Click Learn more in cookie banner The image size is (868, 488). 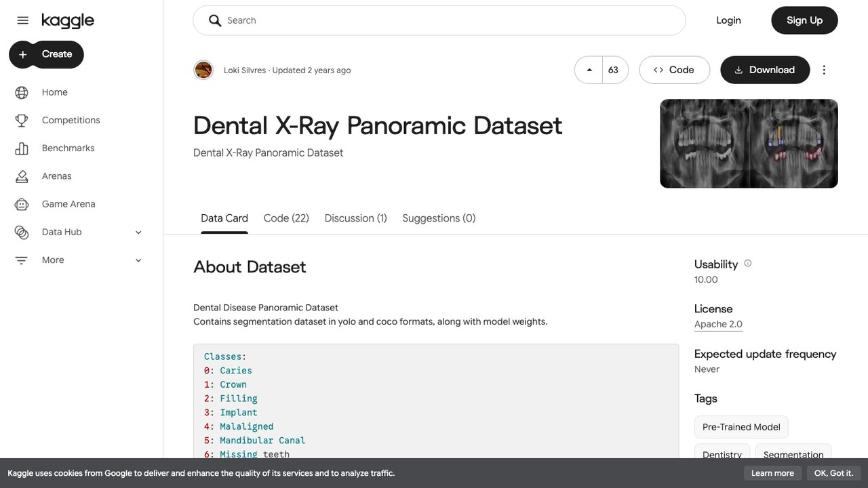[772, 473]
